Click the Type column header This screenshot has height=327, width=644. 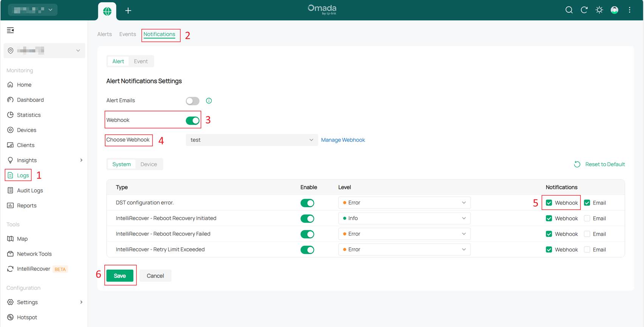pos(122,187)
